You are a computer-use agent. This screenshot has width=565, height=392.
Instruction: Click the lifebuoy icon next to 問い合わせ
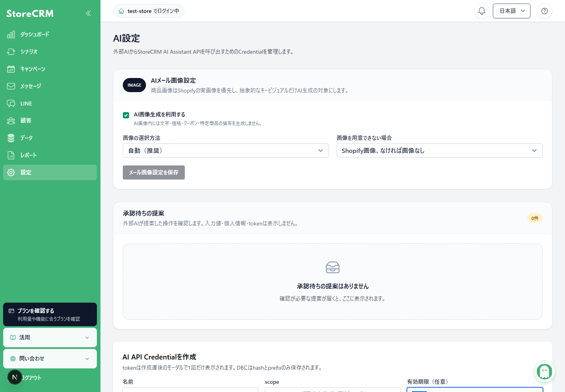13,359
